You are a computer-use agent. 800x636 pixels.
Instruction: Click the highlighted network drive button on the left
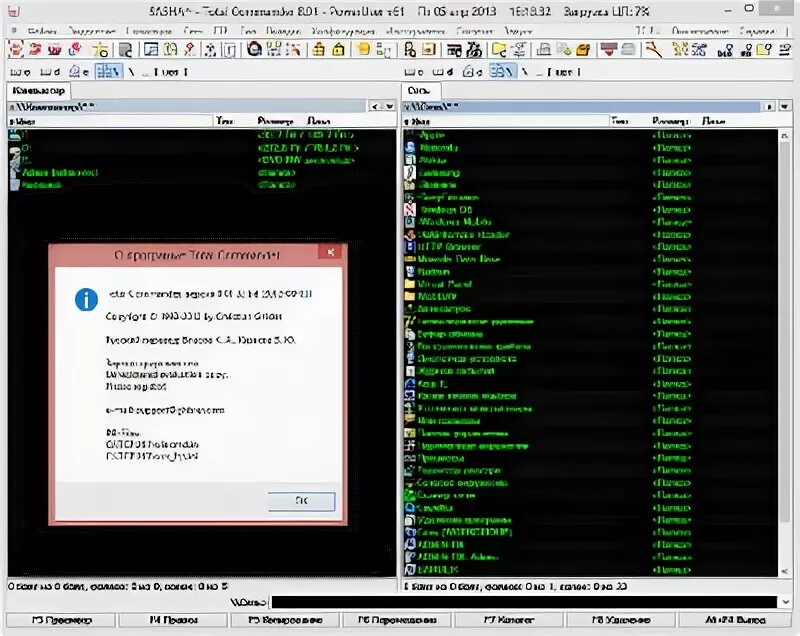[109, 72]
